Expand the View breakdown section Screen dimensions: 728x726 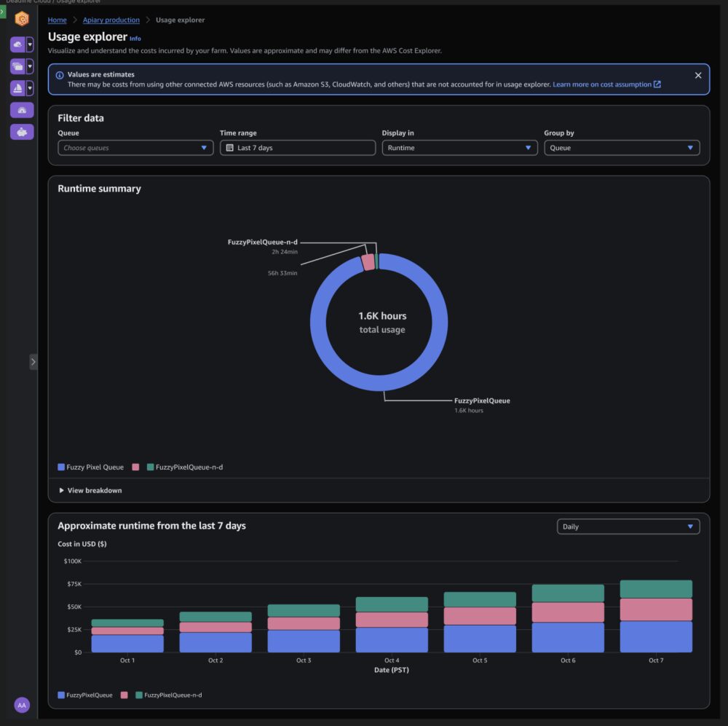(x=90, y=491)
